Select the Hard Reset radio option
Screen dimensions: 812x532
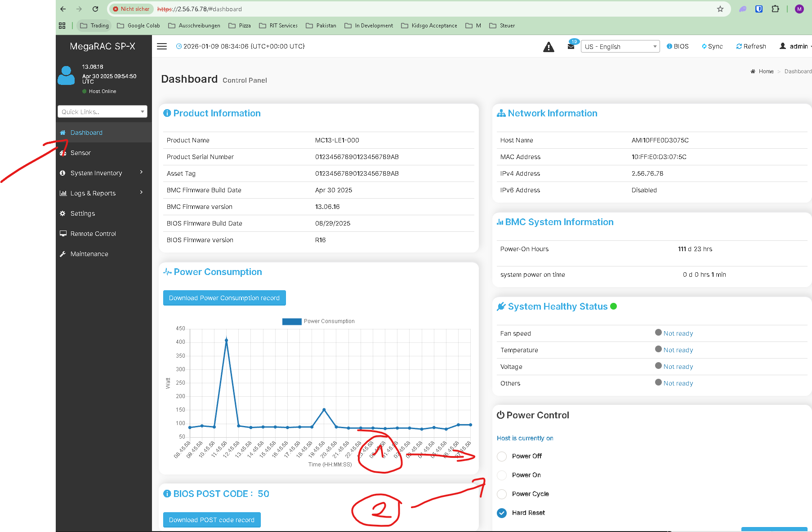click(502, 513)
